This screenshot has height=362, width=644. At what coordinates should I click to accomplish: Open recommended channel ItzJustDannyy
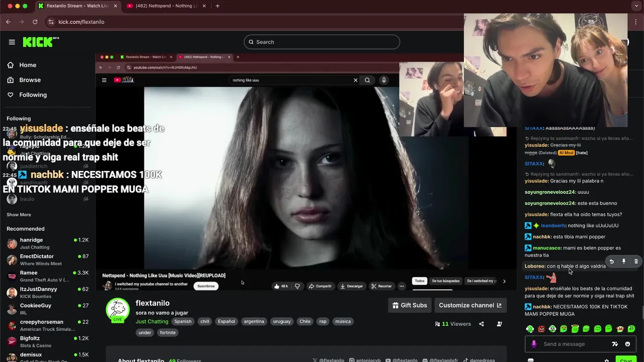click(x=48, y=293)
